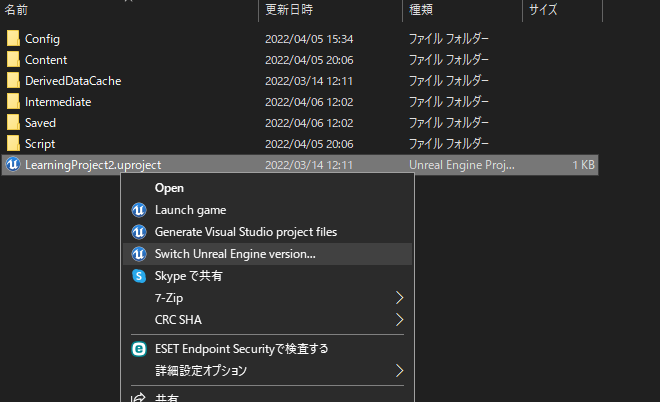This screenshot has height=402, width=660.
Task: Click Content's date 2022/04/05 20:06
Action: (x=309, y=60)
